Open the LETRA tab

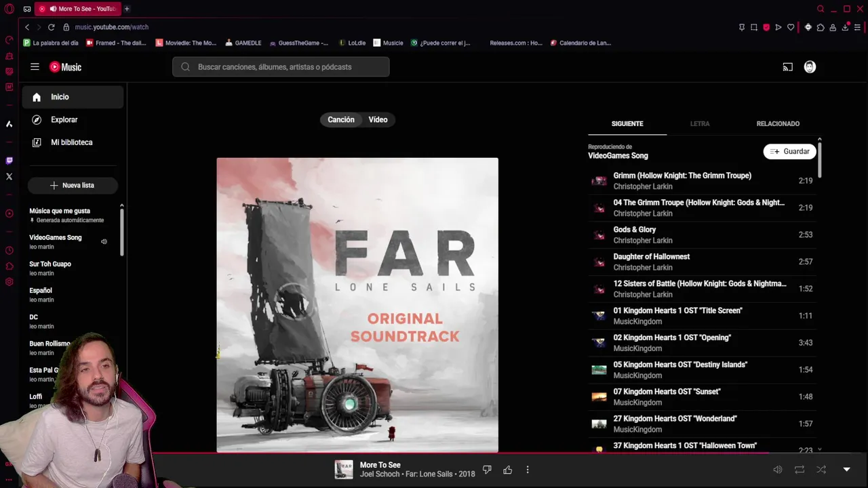coord(700,124)
